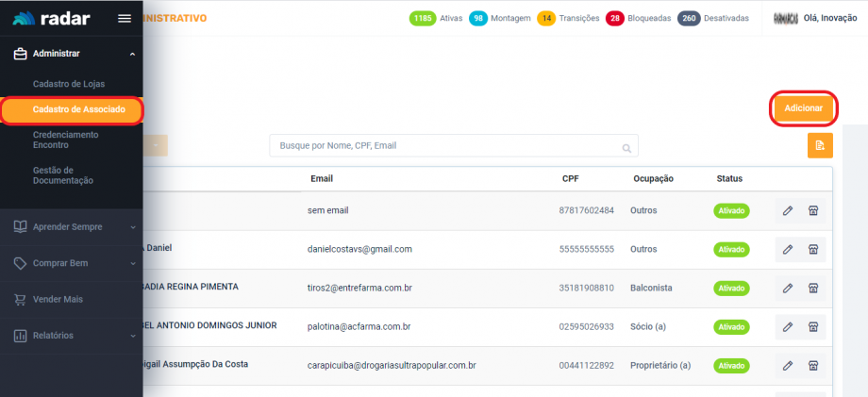
Task: Select Cadastro de Associado menu item
Action: point(72,110)
